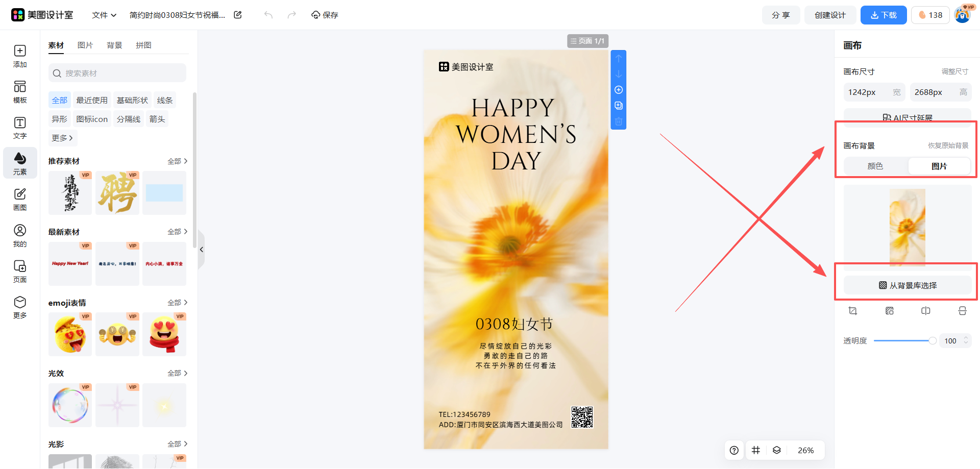Screen dimensions: 980x469
Task: Click the 透明度 opacity slider handle
Action: (932, 341)
